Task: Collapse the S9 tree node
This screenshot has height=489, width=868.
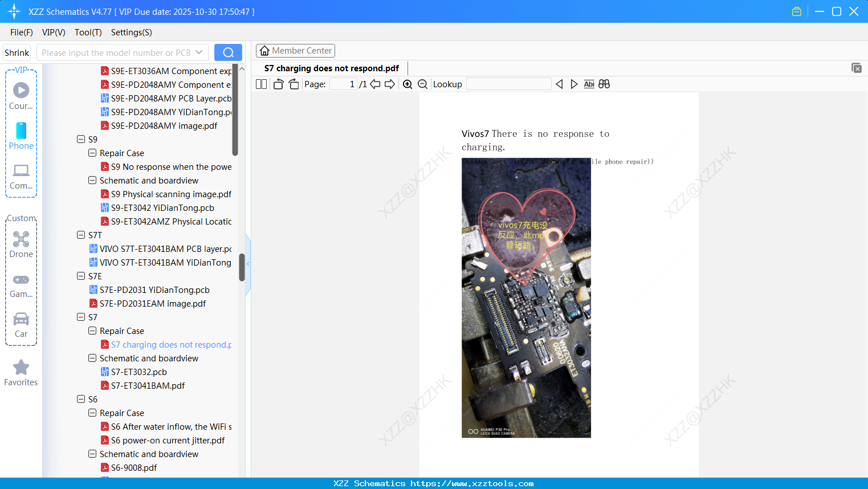Action: [x=81, y=139]
